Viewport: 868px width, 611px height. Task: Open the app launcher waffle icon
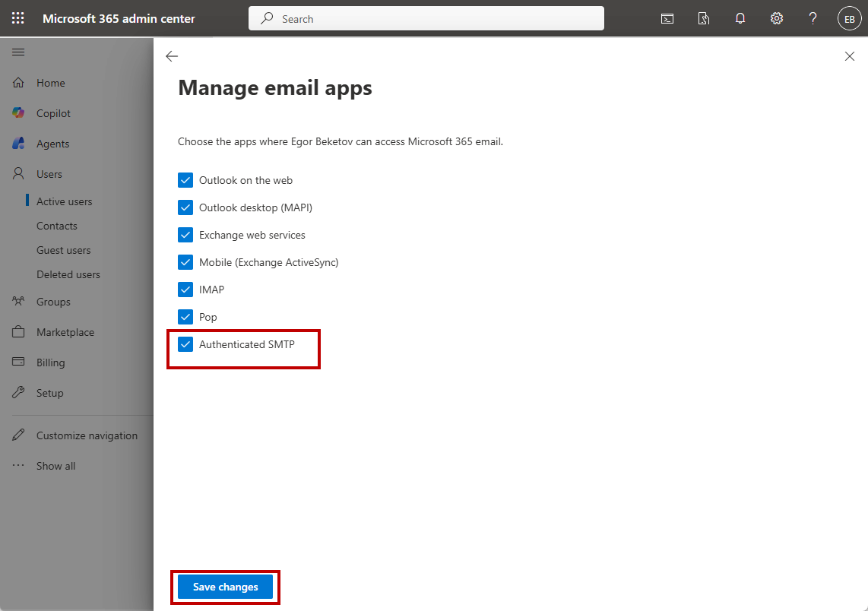tap(17, 18)
